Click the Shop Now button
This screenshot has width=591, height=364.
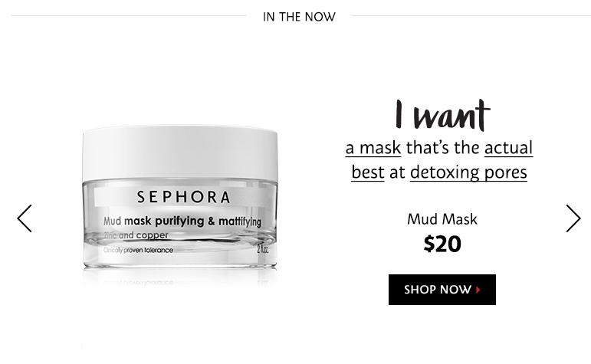coord(442,290)
